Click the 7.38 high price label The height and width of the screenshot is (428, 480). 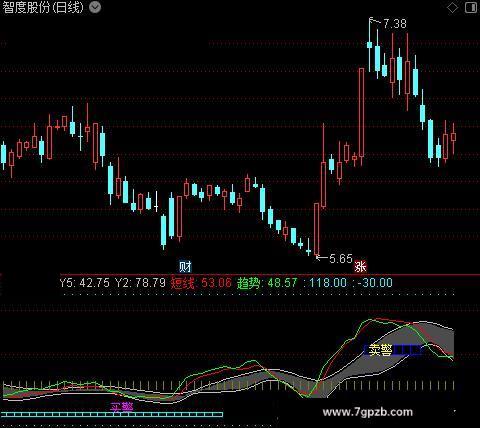(x=395, y=24)
